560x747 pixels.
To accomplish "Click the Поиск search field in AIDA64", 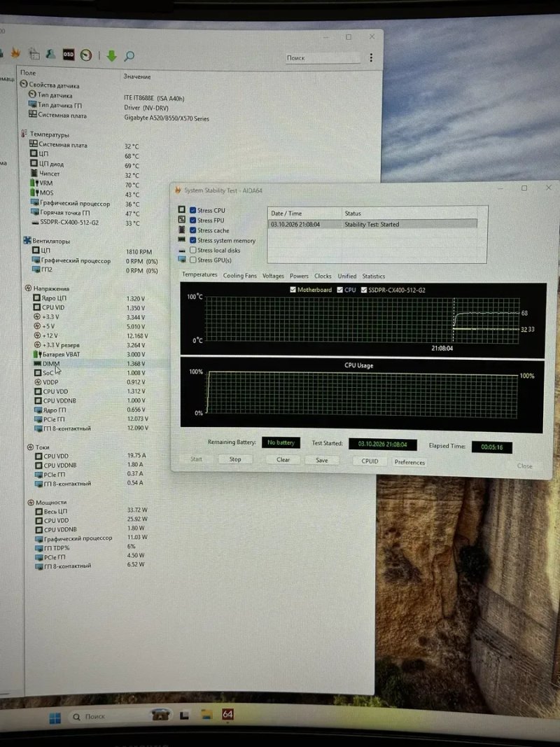I will point(323,57).
